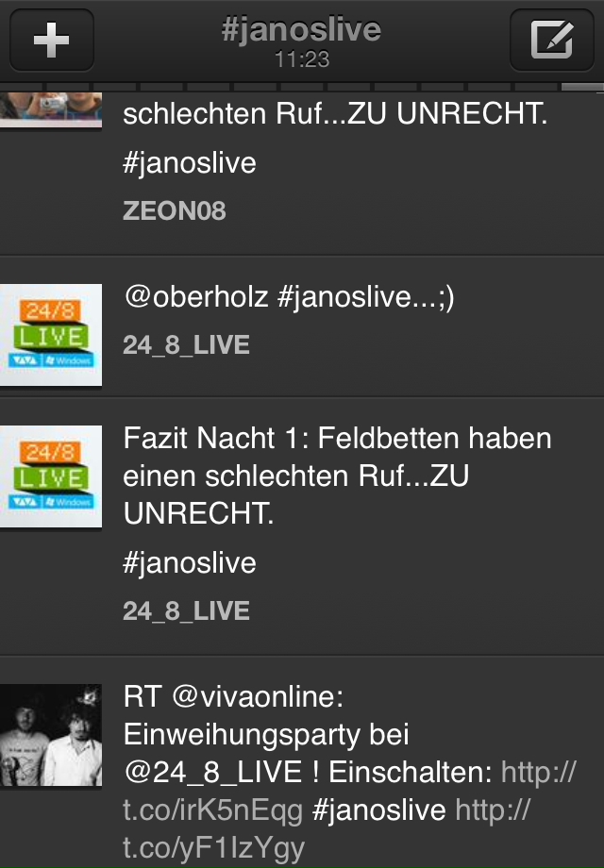Open #janoslive title in header

pos(301,30)
